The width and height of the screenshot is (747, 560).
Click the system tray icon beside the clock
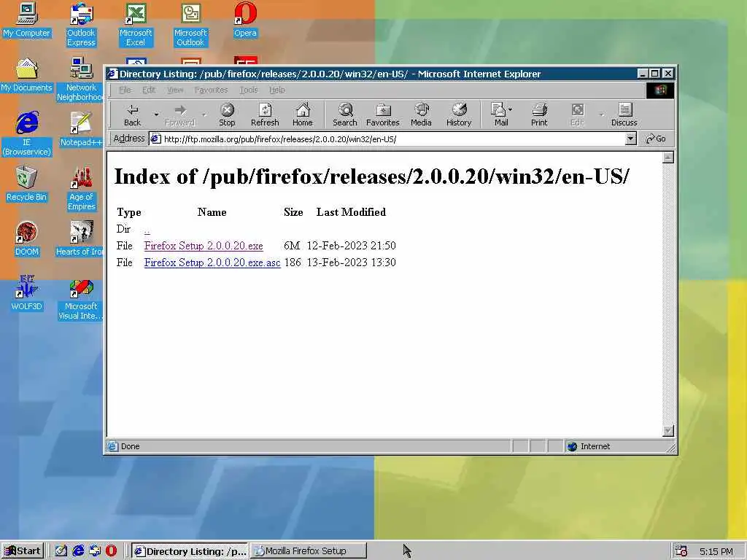coord(681,551)
